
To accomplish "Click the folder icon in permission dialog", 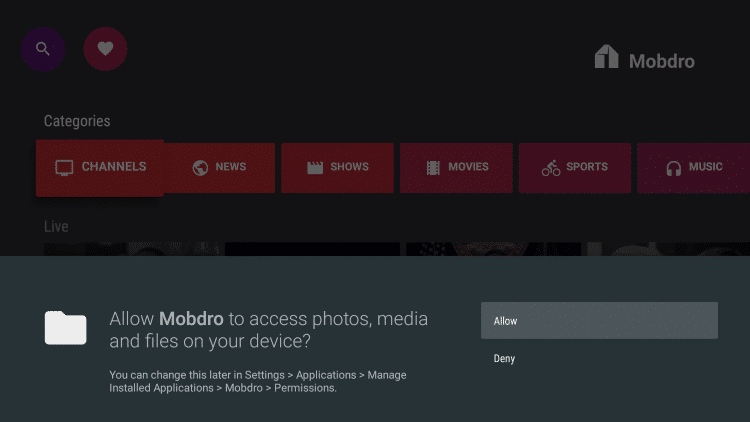I will 66,328.
